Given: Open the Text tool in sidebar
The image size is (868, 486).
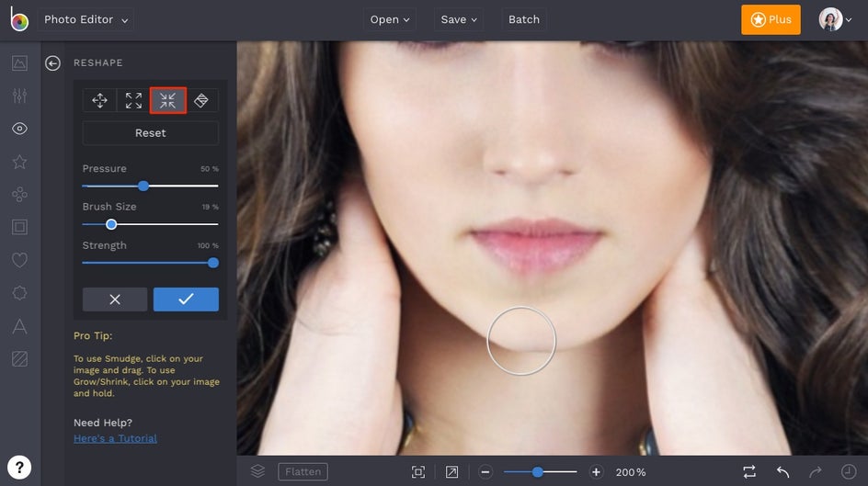Looking at the screenshot, I should coord(19,326).
